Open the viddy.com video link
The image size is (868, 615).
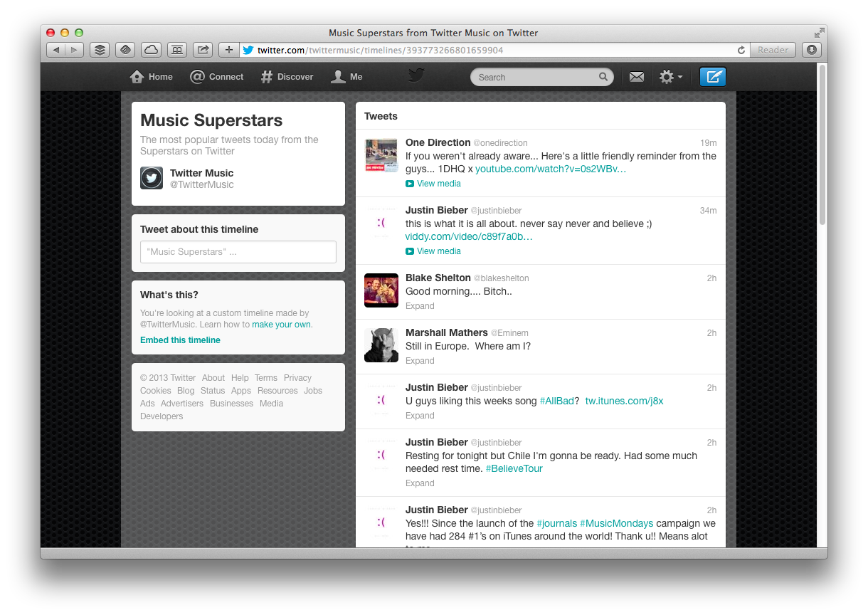(469, 237)
